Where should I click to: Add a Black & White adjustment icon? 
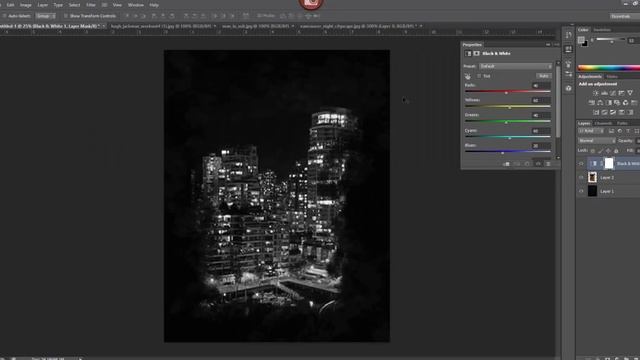click(609, 103)
